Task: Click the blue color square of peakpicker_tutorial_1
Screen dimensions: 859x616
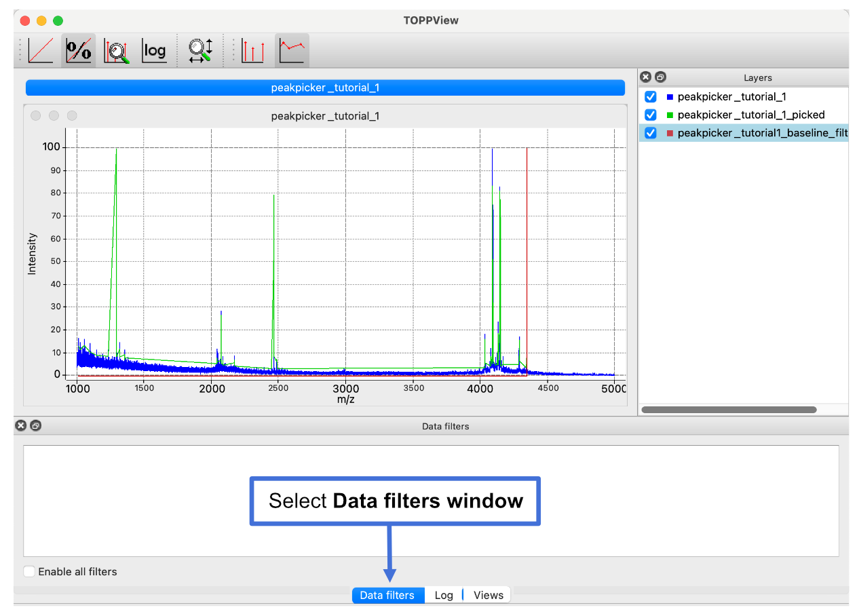Action: (670, 97)
